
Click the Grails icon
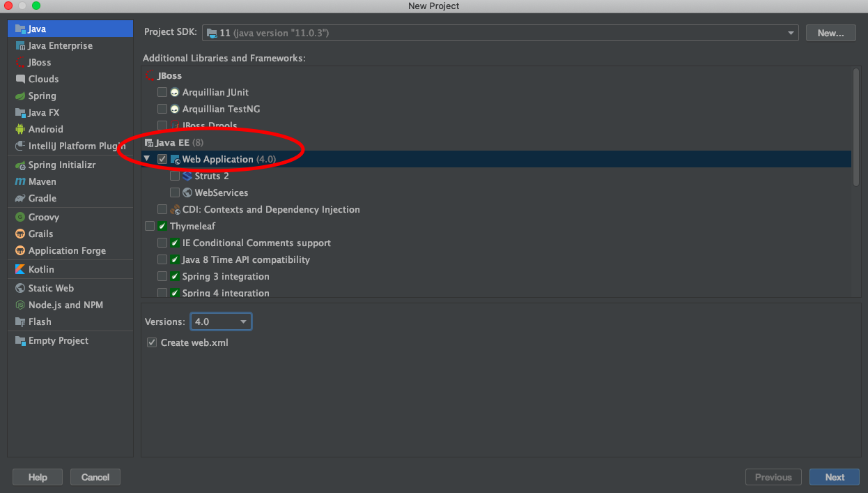click(20, 234)
